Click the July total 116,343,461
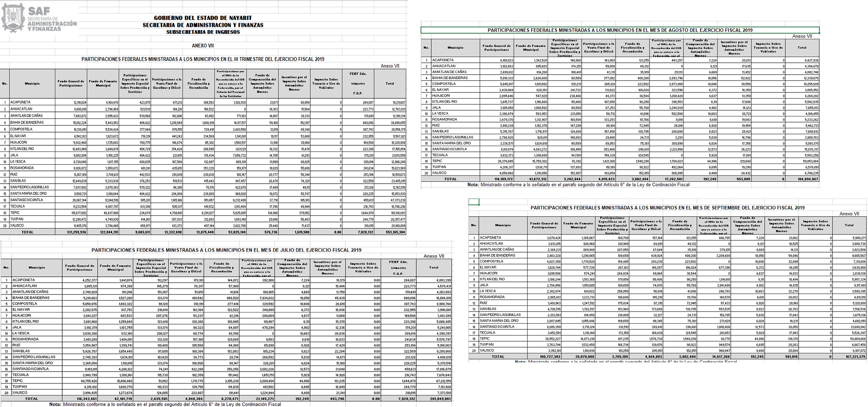The image size is (868, 407). [80, 399]
